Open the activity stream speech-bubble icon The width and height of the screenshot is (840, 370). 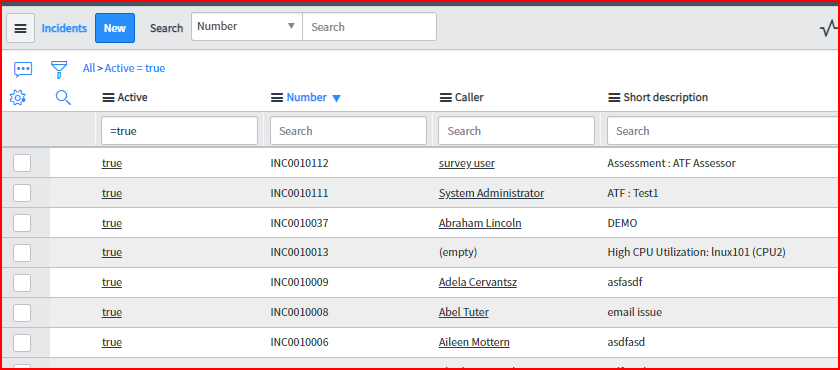[x=23, y=69]
